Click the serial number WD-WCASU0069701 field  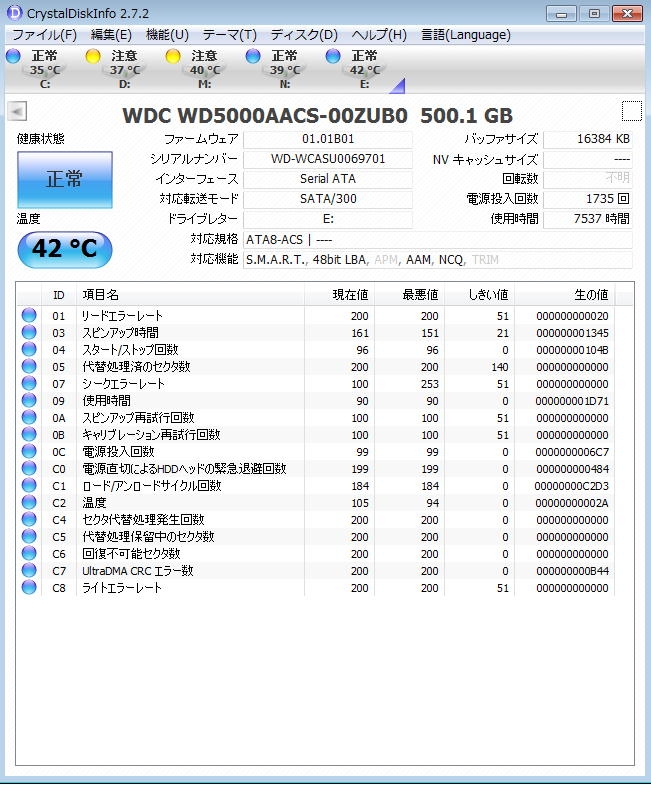point(328,159)
